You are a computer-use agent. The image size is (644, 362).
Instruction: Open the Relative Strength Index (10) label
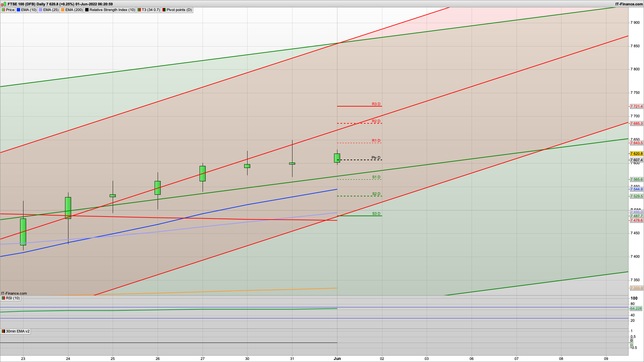pyautogui.click(x=112, y=10)
